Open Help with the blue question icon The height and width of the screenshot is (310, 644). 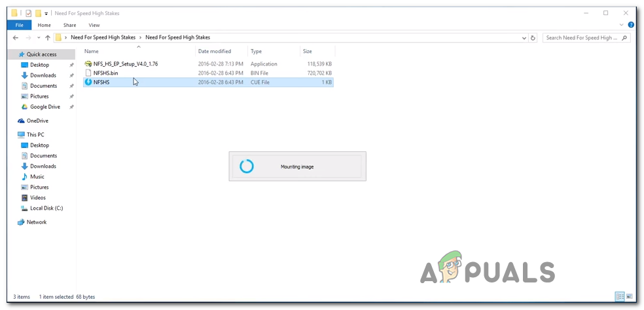pyautogui.click(x=632, y=25)
